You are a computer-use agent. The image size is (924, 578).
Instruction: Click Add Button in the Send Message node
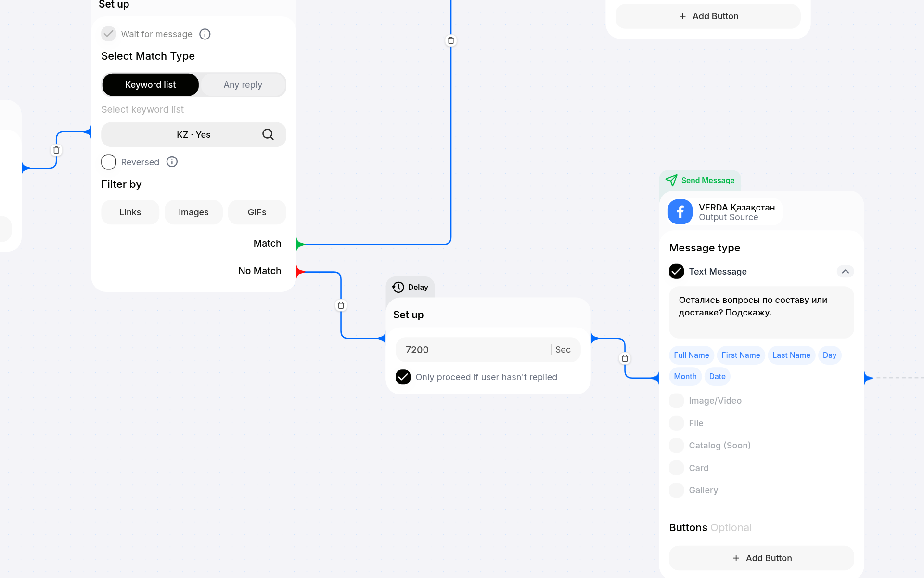click(x=761, y=558)
